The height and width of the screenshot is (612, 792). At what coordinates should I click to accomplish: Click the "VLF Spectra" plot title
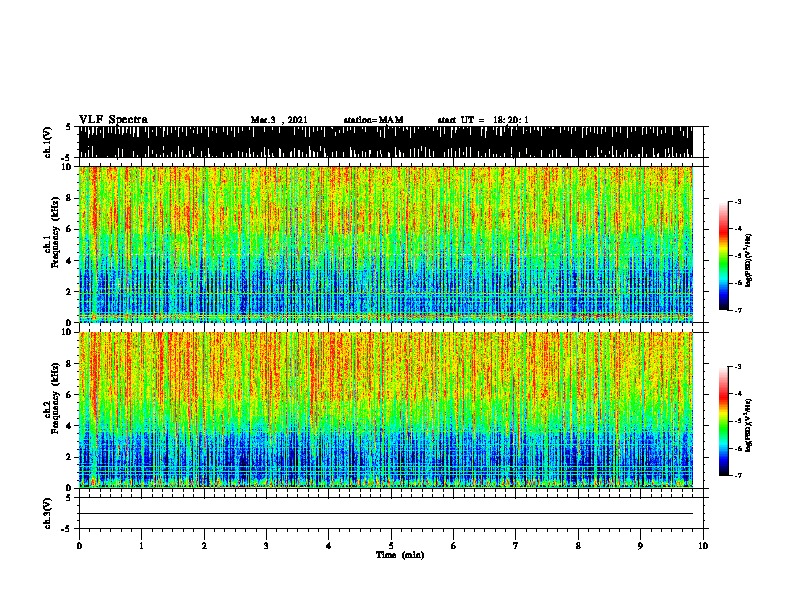[113, 120]
